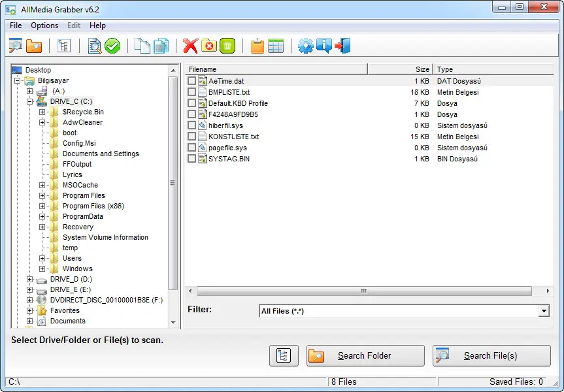564x392 pixels.
Task: Click the green table grid toolbar icon
Action: 276,46
